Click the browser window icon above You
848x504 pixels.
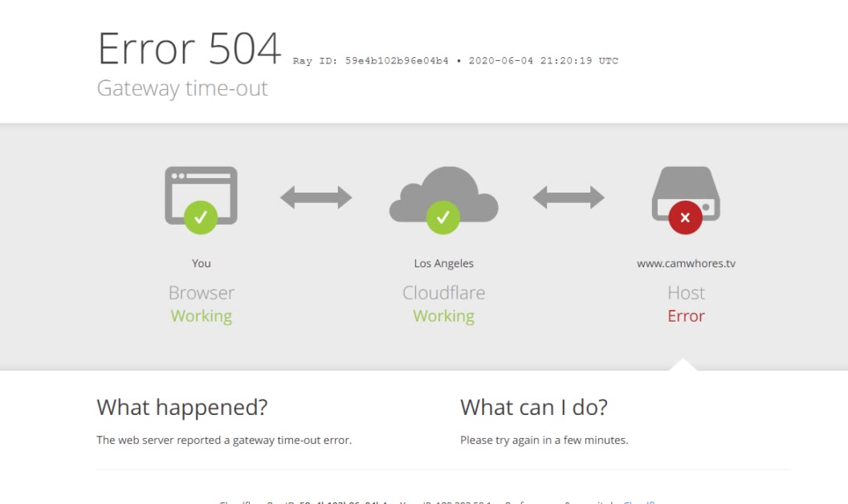pos(201,195)
